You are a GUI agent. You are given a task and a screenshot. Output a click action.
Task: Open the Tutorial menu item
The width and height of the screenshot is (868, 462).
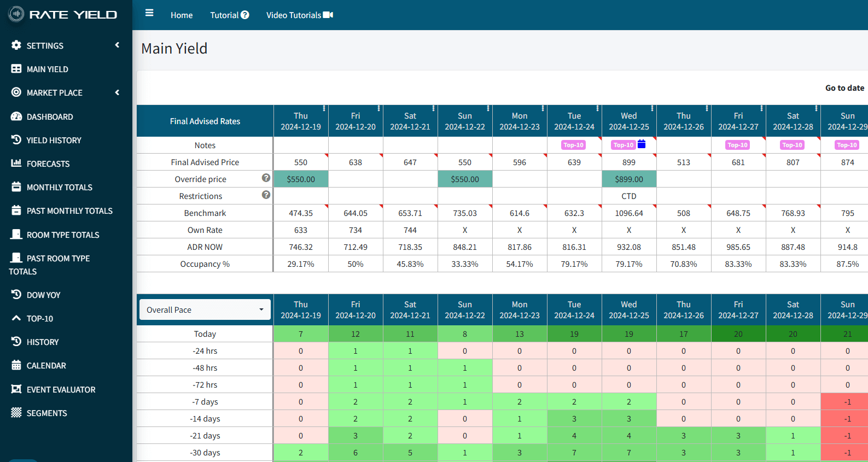(x=229, y=15)
